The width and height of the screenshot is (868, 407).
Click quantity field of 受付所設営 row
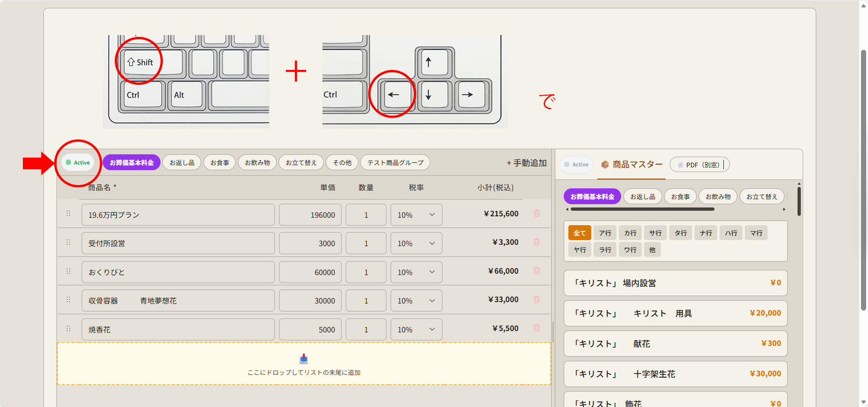click(x=366, y=243)
